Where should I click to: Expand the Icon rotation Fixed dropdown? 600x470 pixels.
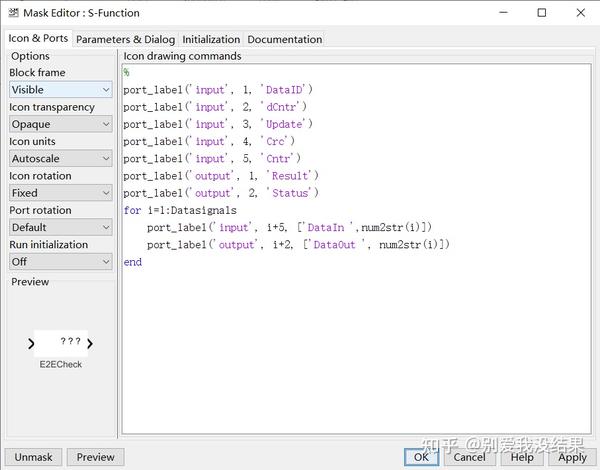click(x=60, y=193)
